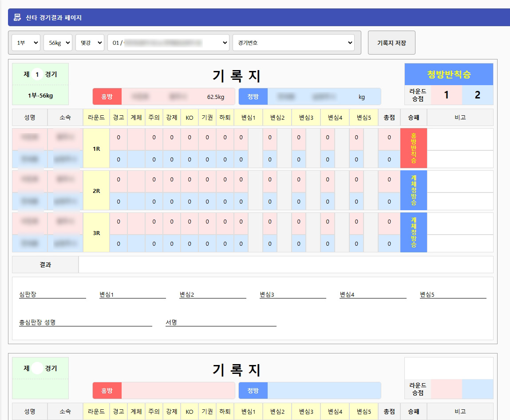This screenshot has height=420, width=510.
Task: Expand the 56kg weight class dropdown
Action: click(58, 43)
